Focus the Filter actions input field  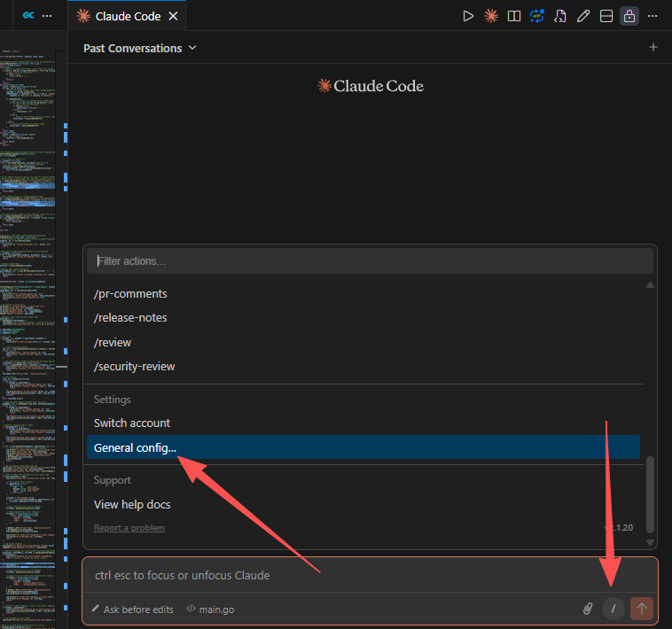point(370,260)
